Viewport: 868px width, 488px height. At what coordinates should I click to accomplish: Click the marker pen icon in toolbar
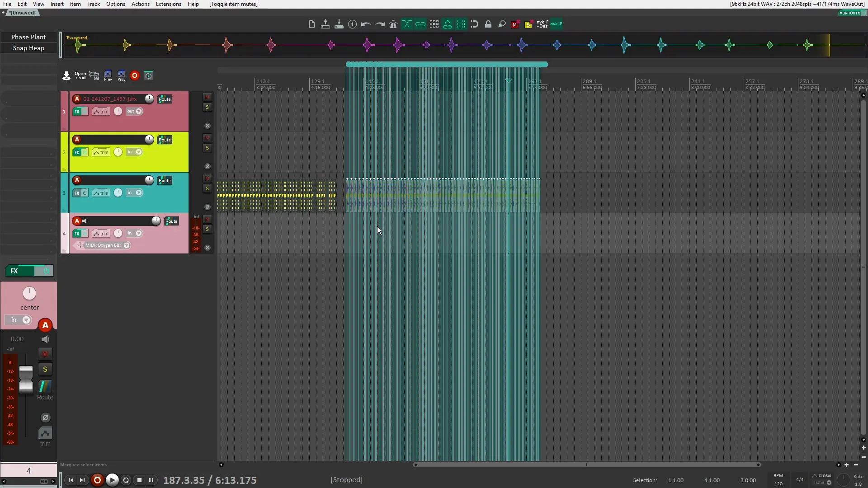tap(502, 24)
